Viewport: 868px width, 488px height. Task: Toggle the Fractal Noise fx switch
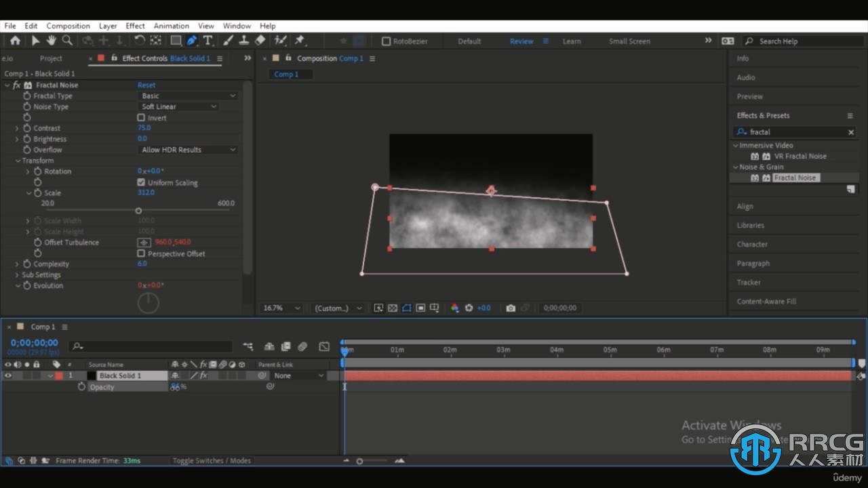click(17, 85)
